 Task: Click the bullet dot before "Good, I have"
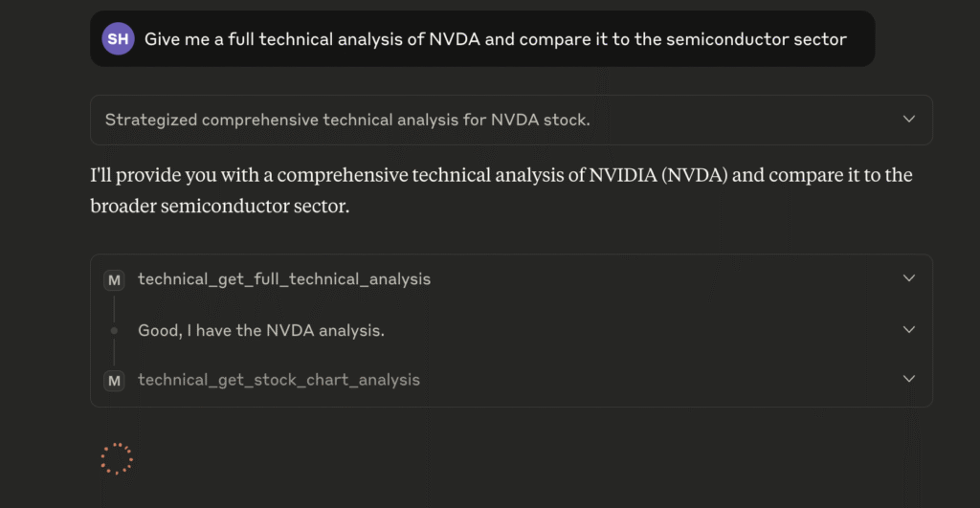click(x=114, y=331)
